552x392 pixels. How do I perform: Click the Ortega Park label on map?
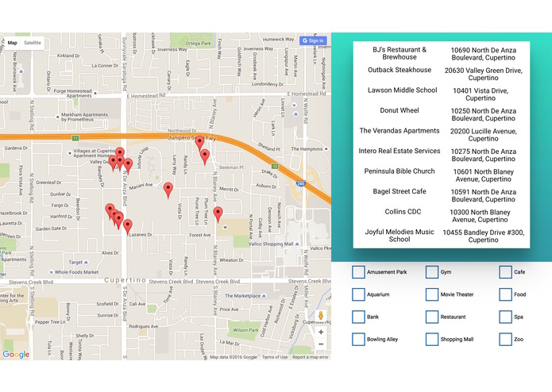click(x=198, y=43)
